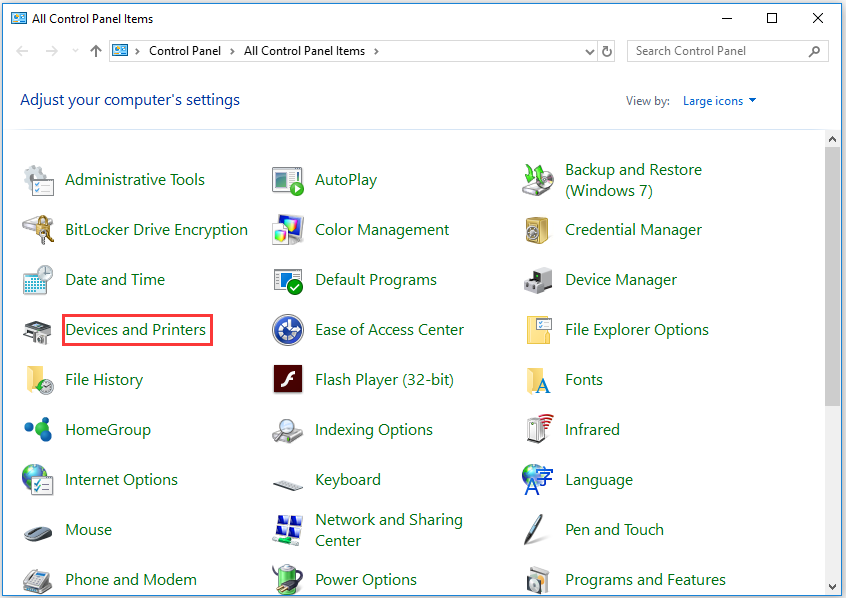
Task: Open Devices and Printers
Action: 137,329
